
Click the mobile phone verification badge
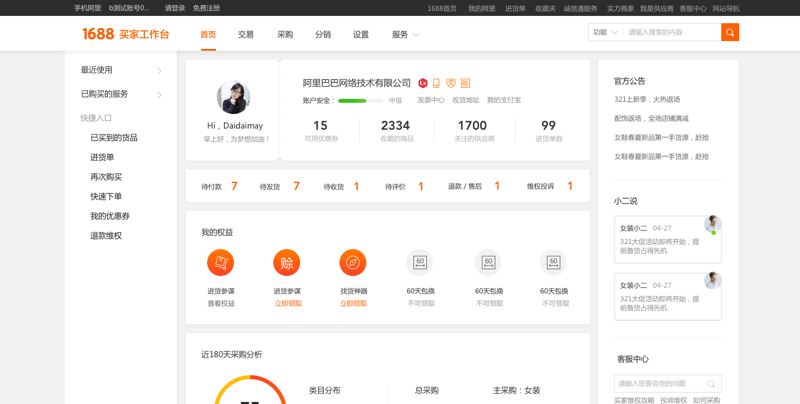click(436, 83)
